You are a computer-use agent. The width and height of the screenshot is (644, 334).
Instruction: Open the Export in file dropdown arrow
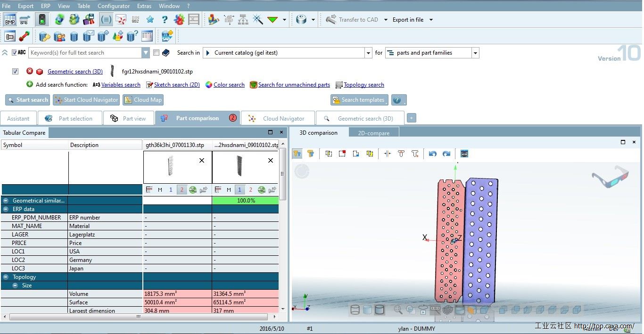coord(431,20)
